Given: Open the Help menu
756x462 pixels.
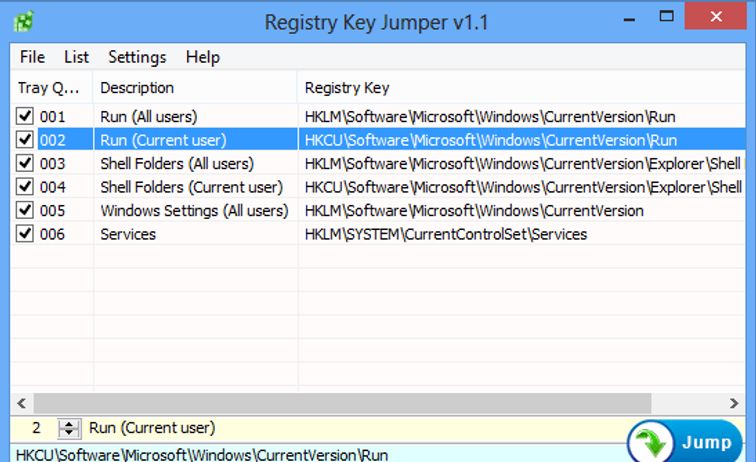Looking at the screenshot, I should click(x=202, y=57).
